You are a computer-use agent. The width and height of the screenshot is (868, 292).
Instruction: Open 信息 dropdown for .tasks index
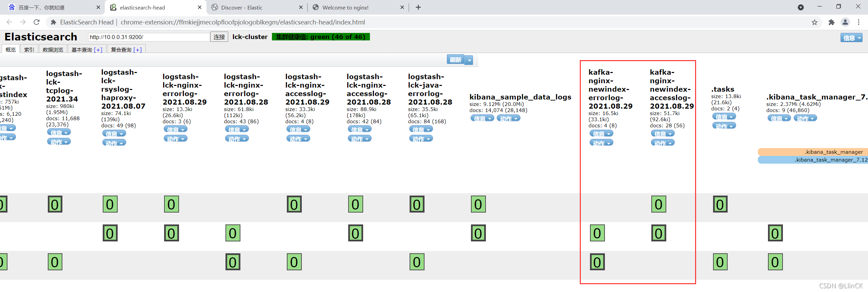(x=724, y=116)
